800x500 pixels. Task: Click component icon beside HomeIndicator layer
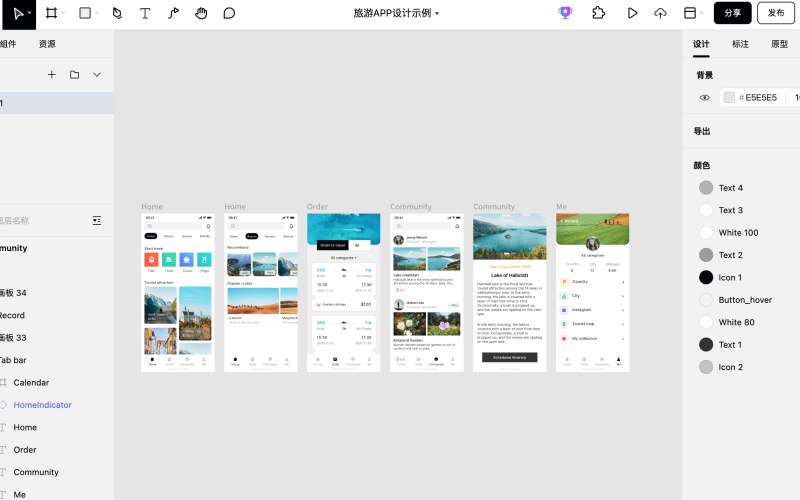tap(3, 405)
